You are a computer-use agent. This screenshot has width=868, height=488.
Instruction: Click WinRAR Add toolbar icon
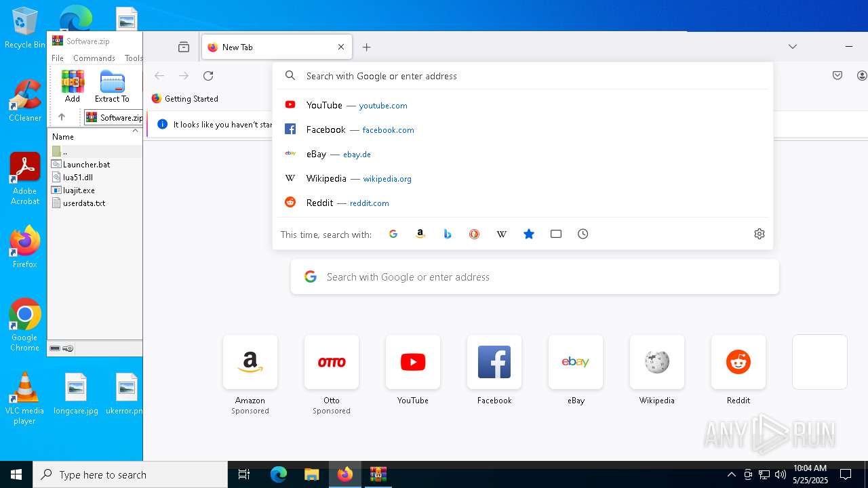73,86
